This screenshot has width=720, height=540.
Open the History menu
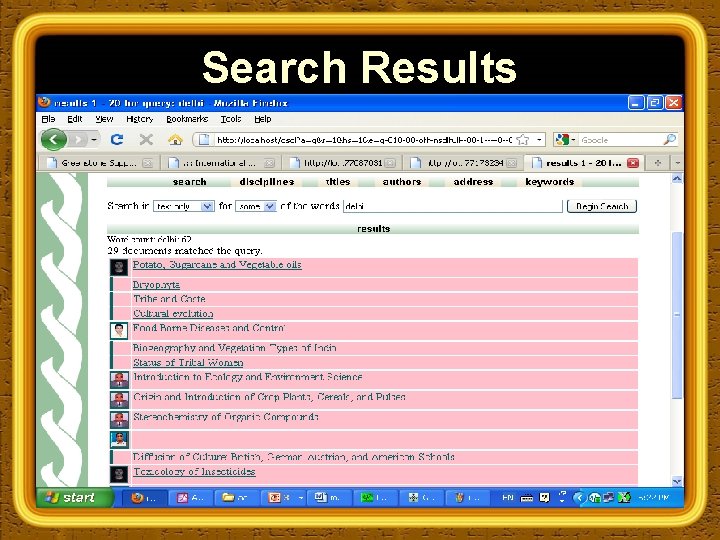click(140, 119)
